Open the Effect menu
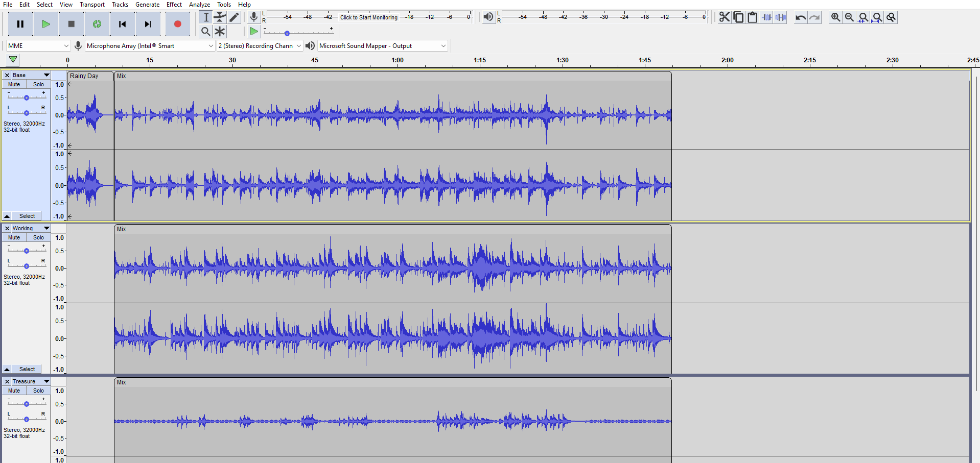 (x=174, y=5)
